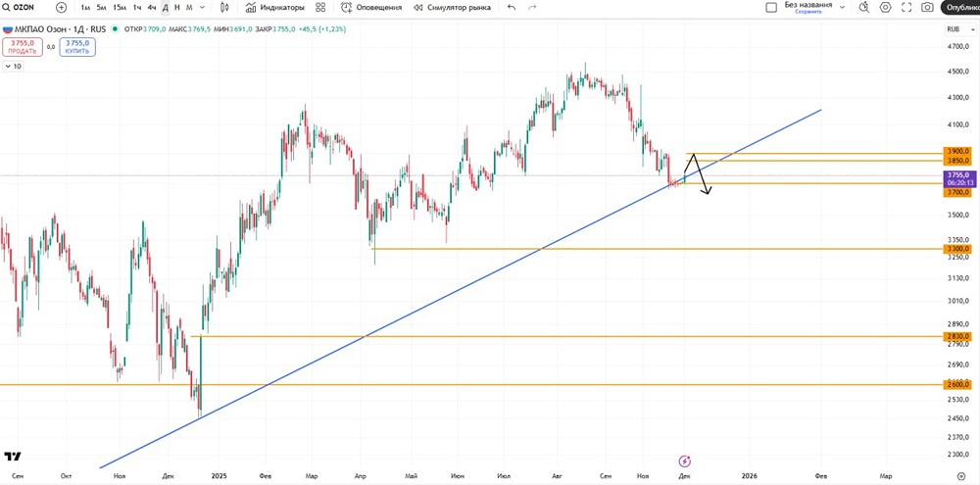The height and width of the screenshot is (485, 980).
Task: Collapse the indicator legend showing 10
Action: pos(13,67)
